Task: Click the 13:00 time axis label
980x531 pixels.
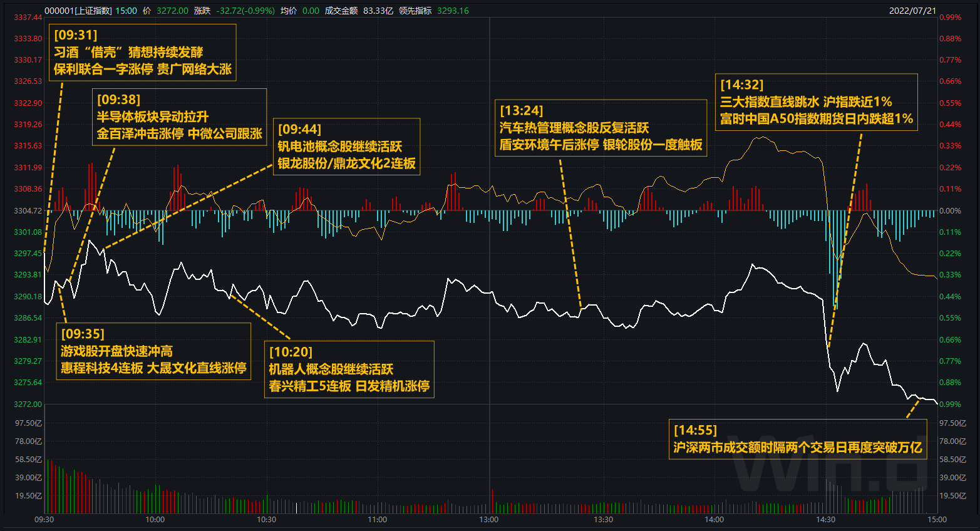Action: tap(489, 520)
